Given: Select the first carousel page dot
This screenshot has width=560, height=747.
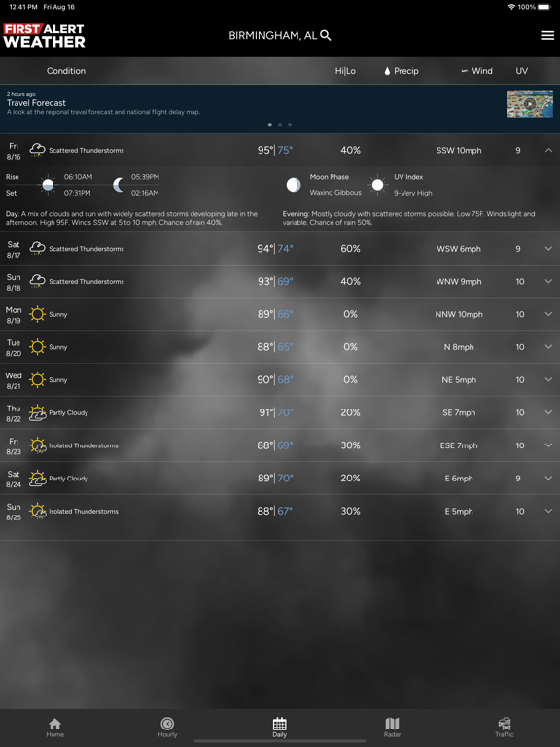Looking at the screenshot, I should coord(270,124).
